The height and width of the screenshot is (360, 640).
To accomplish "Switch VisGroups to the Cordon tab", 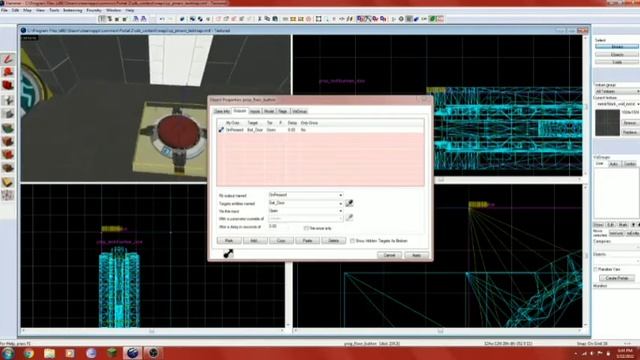I will pyautogui.click(x=629, y=164).
